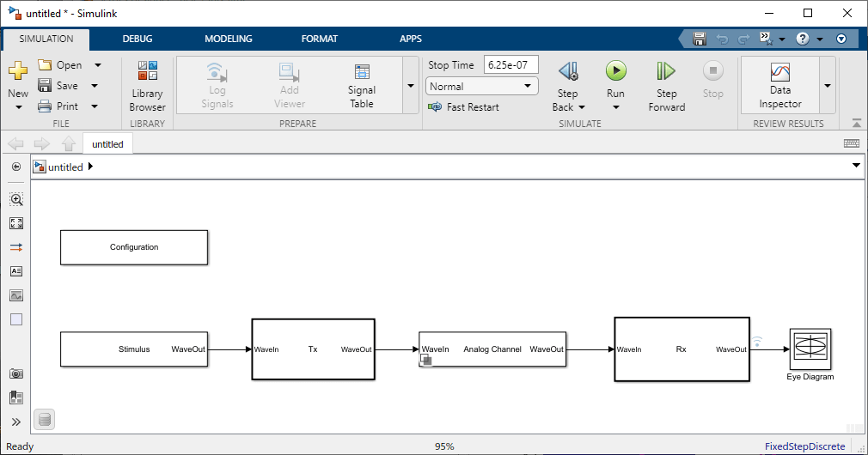The height and width of the screenshot is (455, 868).
Task: Click the untitled breadcrumb in the address bar
Action: point(65,167)
